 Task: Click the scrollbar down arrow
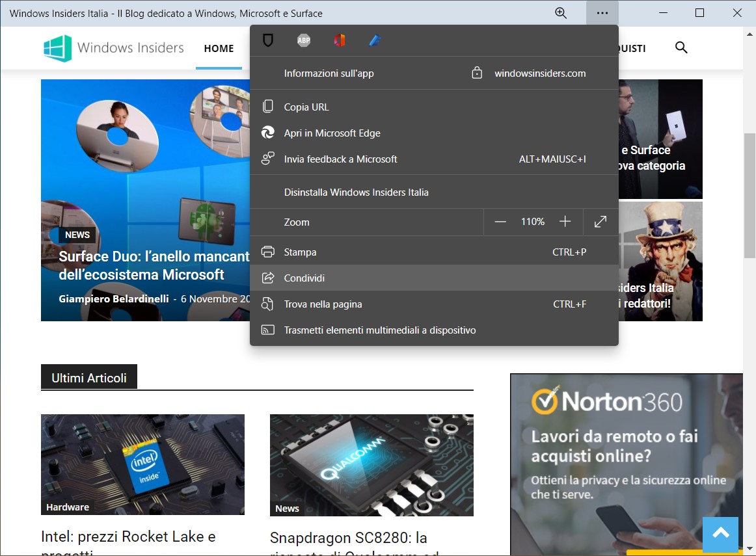coord(749,549)
